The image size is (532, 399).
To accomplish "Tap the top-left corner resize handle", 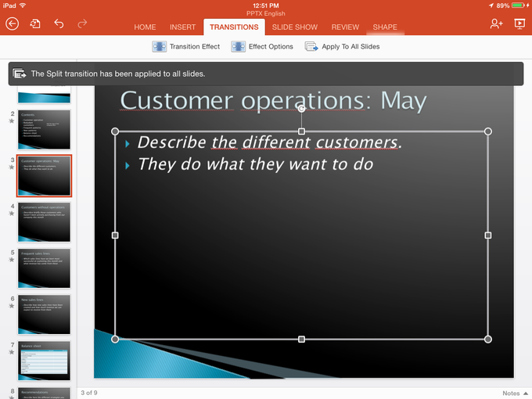I will pos(115,131).
